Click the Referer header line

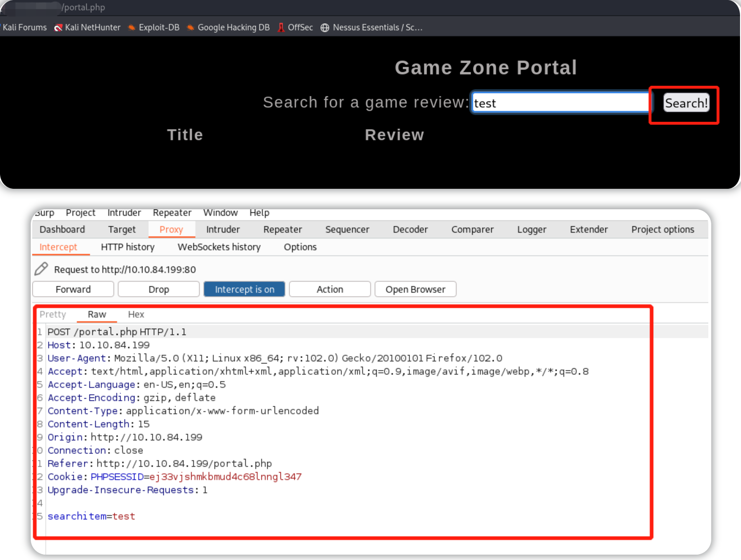pyautogui.click(x=160, y=463)
